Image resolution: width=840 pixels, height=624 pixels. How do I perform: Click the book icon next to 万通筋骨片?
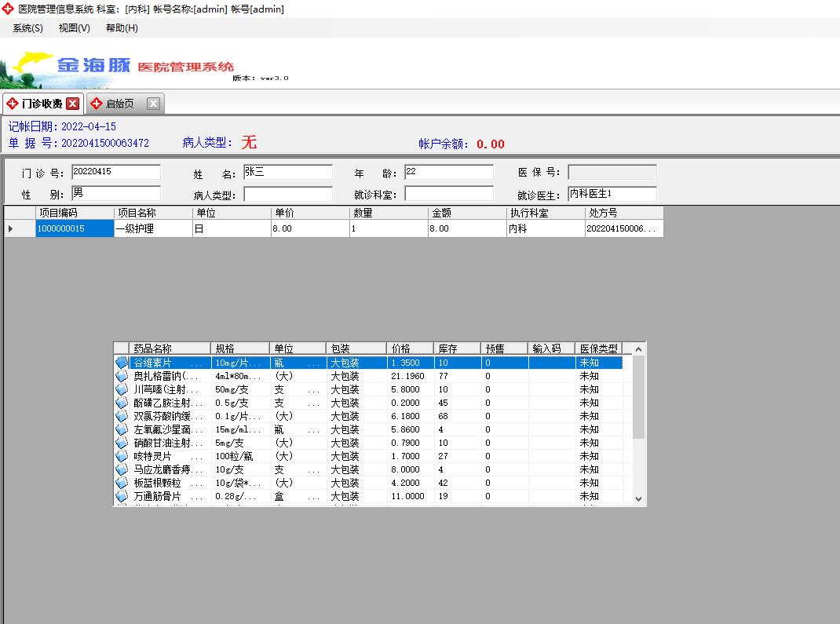[122, 496]
